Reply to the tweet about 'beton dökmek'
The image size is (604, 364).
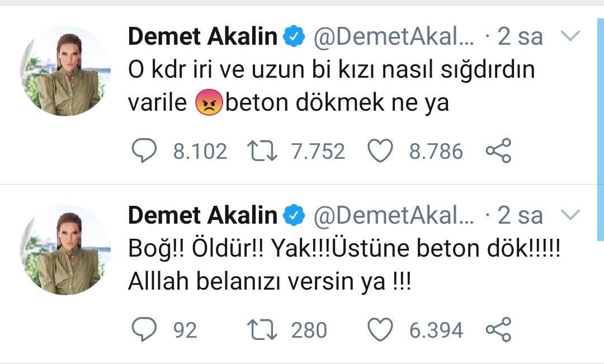144,150
